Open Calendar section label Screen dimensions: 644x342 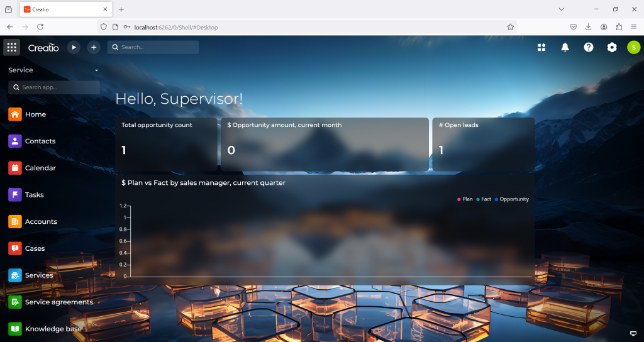40,168
